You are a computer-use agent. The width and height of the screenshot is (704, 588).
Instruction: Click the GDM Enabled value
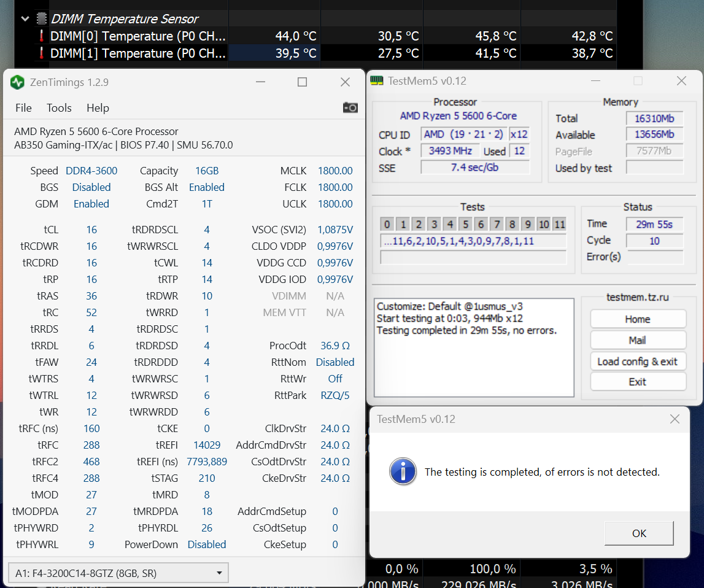click(91, 204)
